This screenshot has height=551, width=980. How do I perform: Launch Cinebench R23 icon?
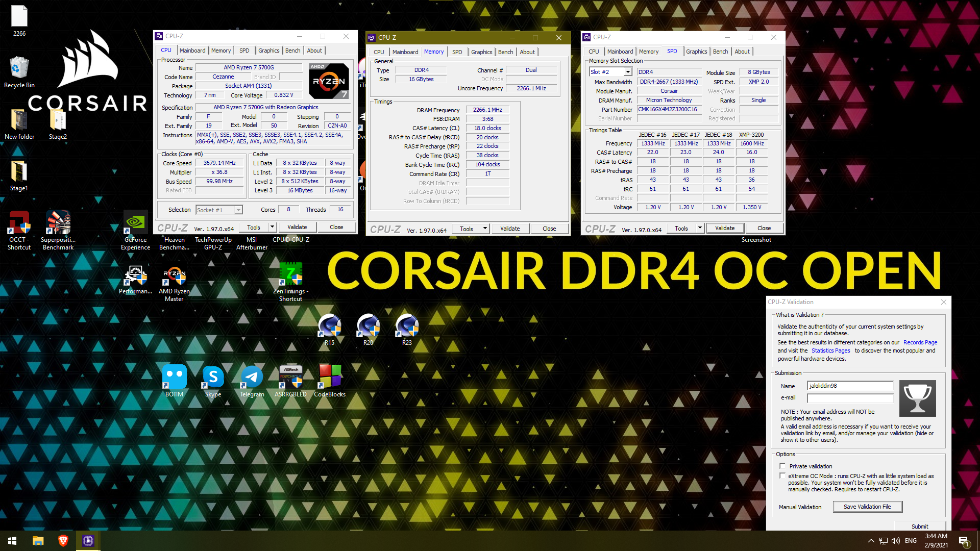[x=407, y=330]
